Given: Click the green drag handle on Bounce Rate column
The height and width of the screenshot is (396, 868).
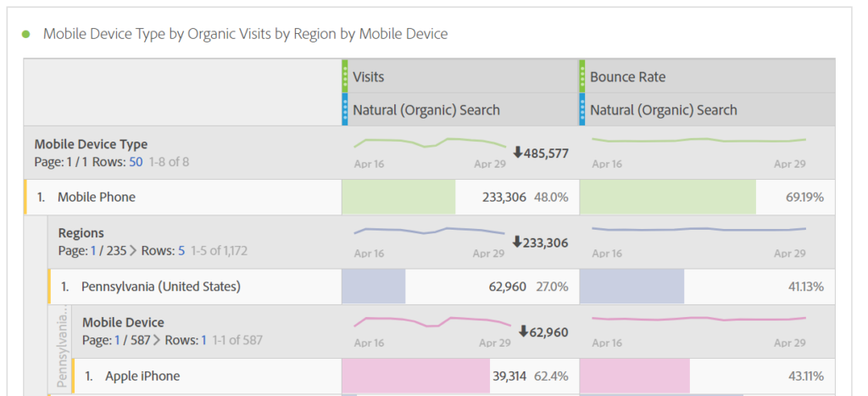Looking at the screenshot, I should point(582,76).
